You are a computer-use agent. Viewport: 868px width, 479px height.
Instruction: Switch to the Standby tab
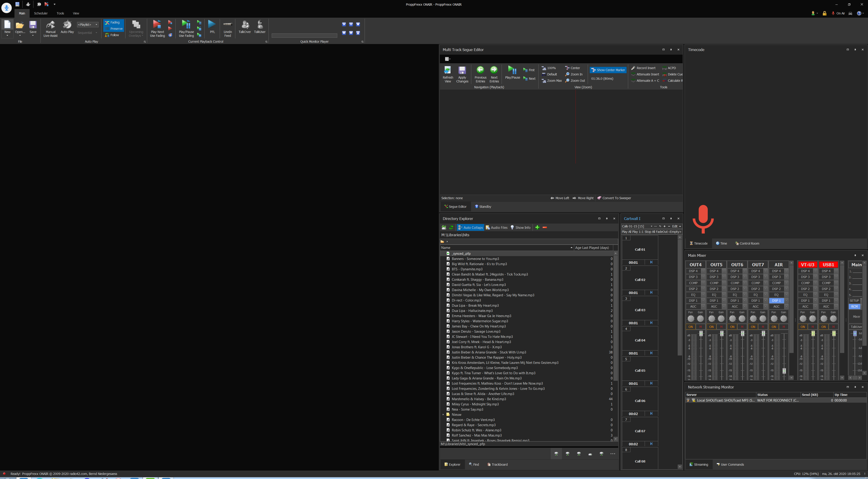[x=483, y=207]
